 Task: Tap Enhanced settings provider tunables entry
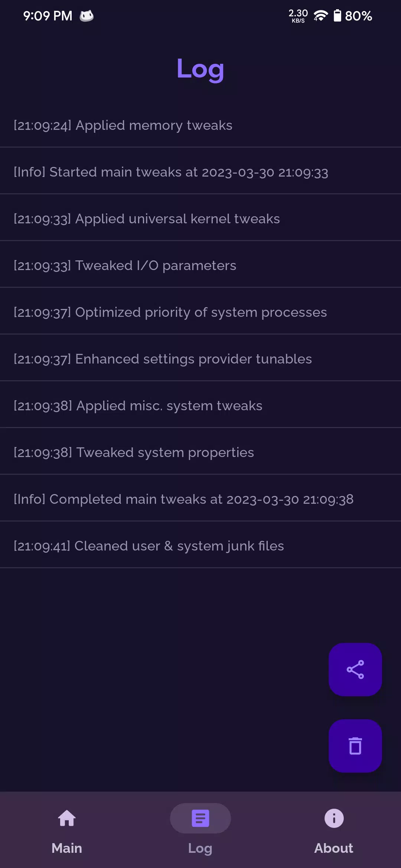pos(200,359)
